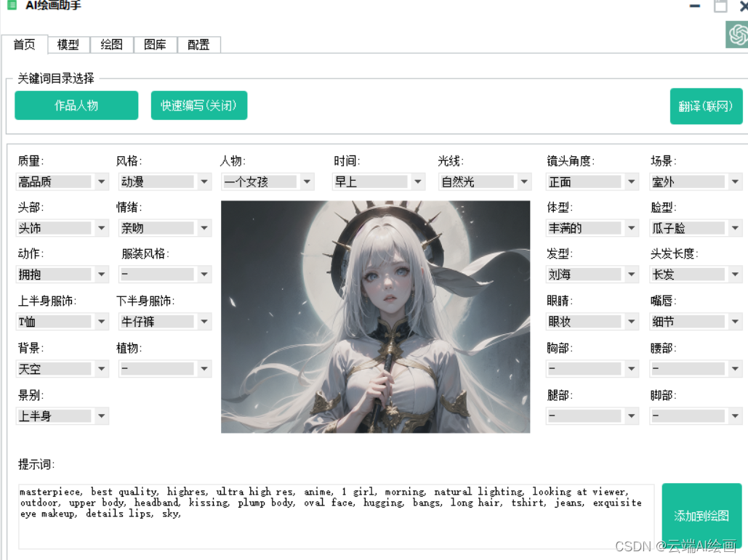Expand the empty 腿部 dropdown
The image size is (748, 560).
(x=592, y=416)
